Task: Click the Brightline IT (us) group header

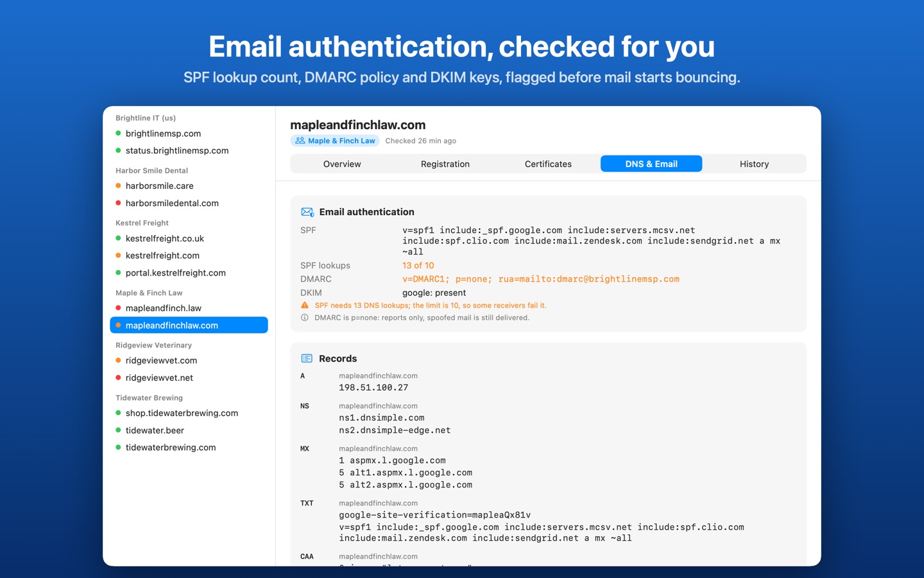Action: point(146,118)
